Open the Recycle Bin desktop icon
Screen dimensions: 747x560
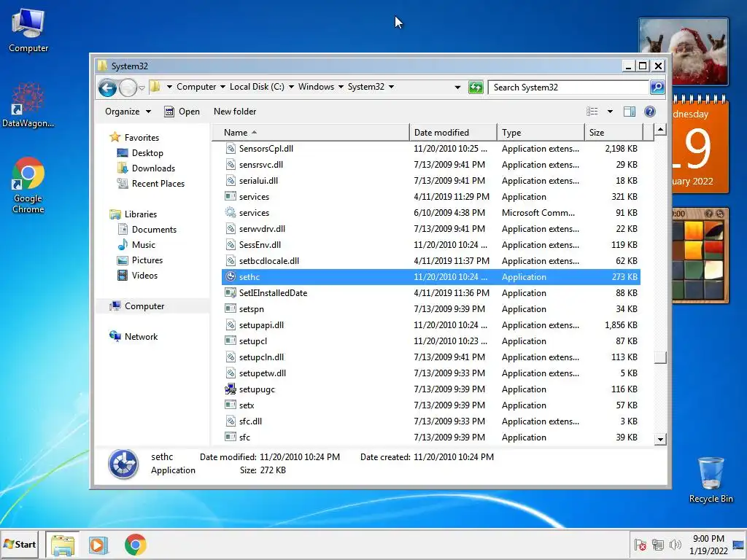point(711,480)
